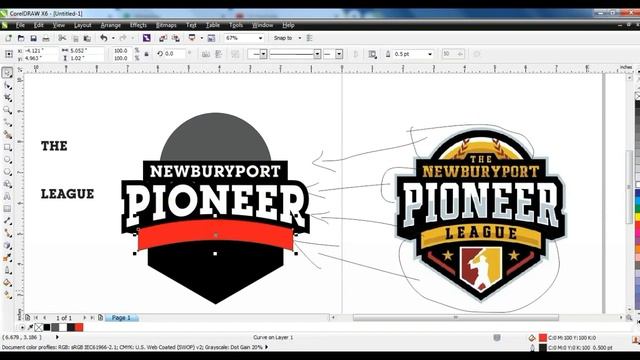This screenshot has height=360, width=640.
Task: Open the outline width dropdown showing 0.5 pt
Action: [430, 54]
